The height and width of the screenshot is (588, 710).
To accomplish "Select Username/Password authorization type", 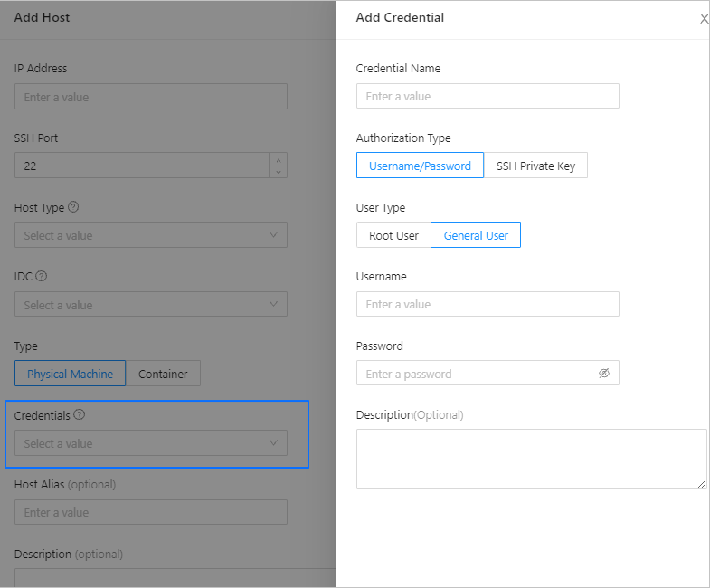I will point(420,166).
